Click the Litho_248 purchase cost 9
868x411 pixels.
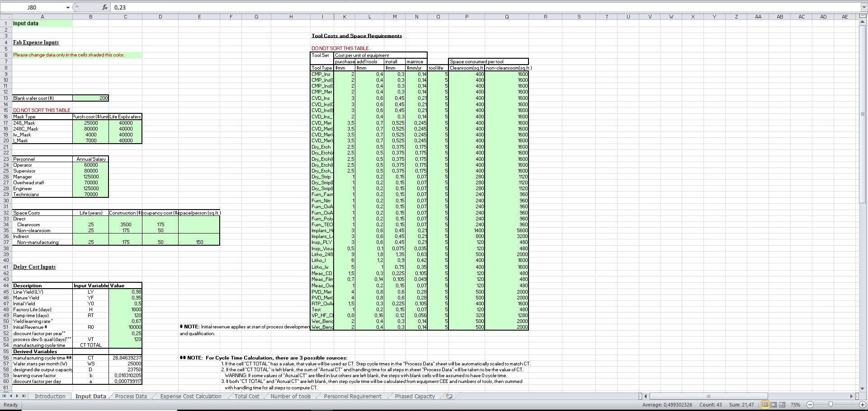(345, 254)
